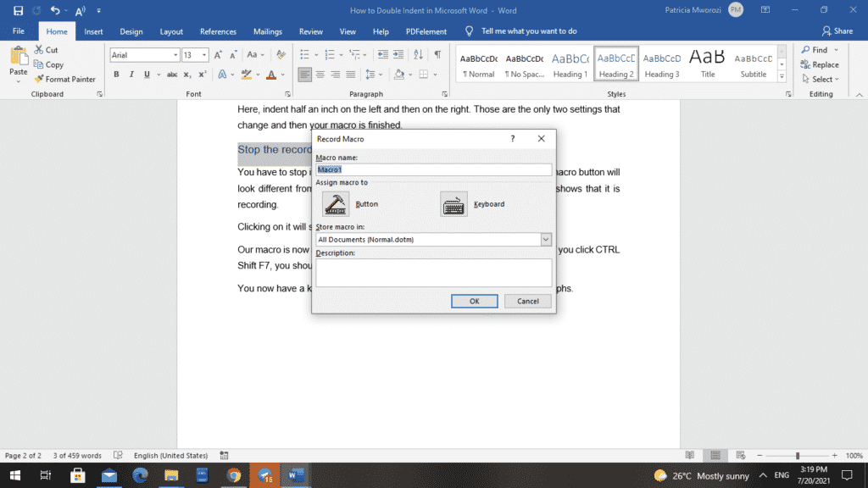Click the Copy icon
Viewport: 868px width, 488px height.
[38, 64]
